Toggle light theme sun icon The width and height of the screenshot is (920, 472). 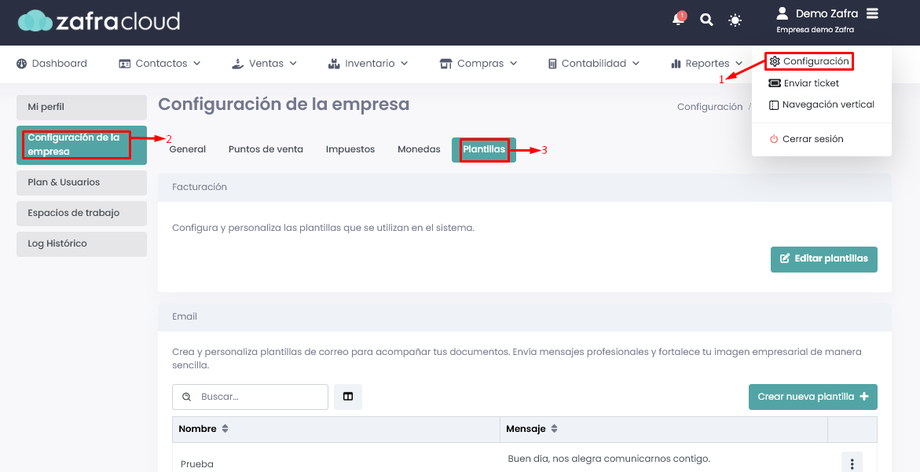(735, 21)
